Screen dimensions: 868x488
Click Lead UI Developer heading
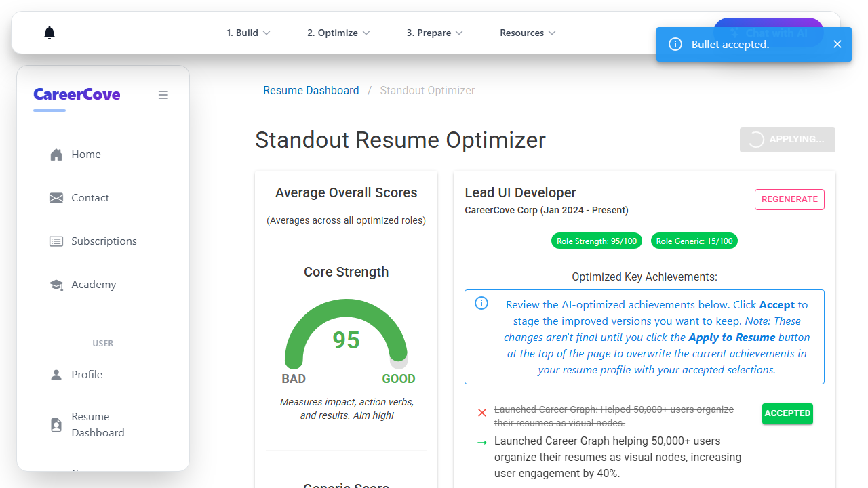point(521,193)
